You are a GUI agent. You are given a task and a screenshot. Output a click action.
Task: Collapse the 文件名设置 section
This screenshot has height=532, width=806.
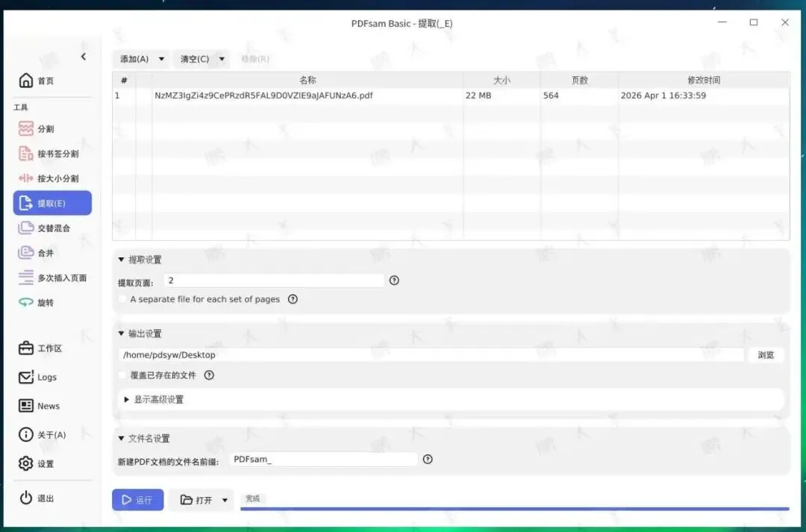pyautogui.click(x=122, y=439)
